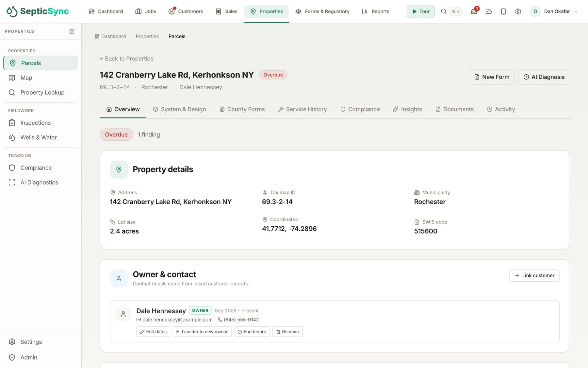Switch to County Forms tab

242,109
